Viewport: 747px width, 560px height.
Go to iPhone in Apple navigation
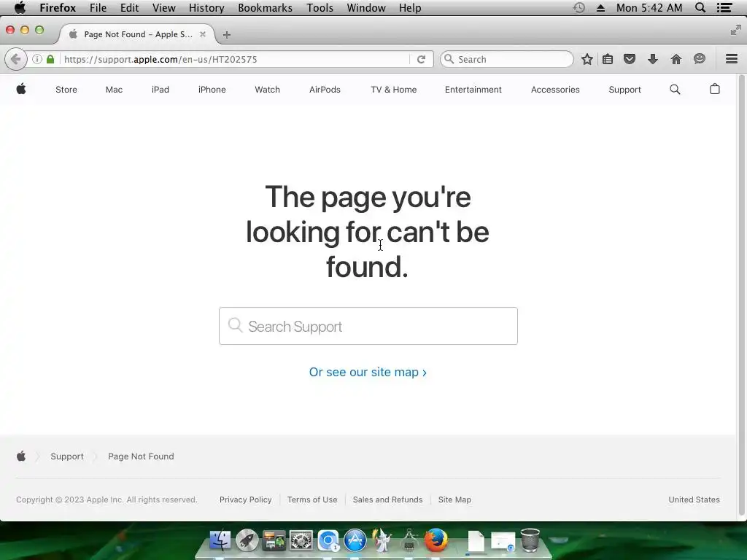coord(212,90)
